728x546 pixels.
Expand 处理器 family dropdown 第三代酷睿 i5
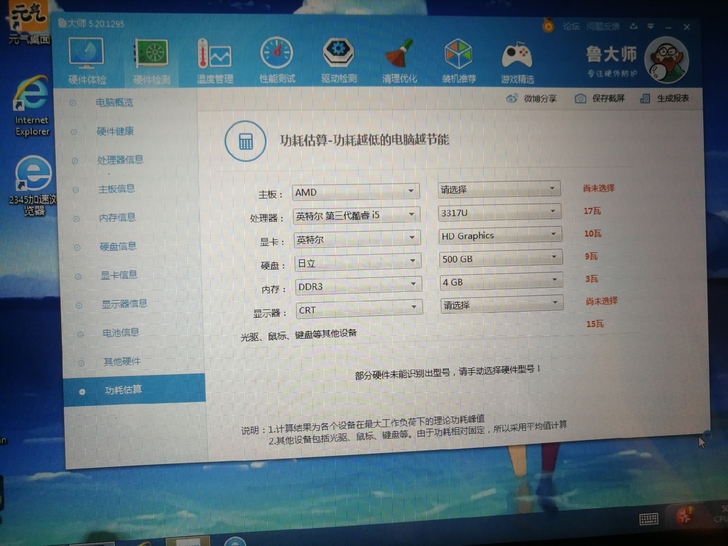(357, 215)
